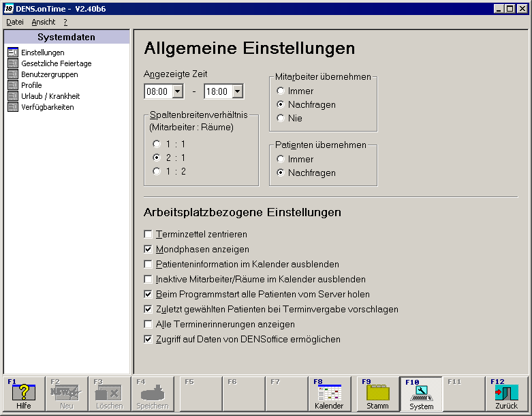Screen dimensions: 532x416
Task: Open Hilfe with the F1 question mark button
Action: click(x=24, y=394)
